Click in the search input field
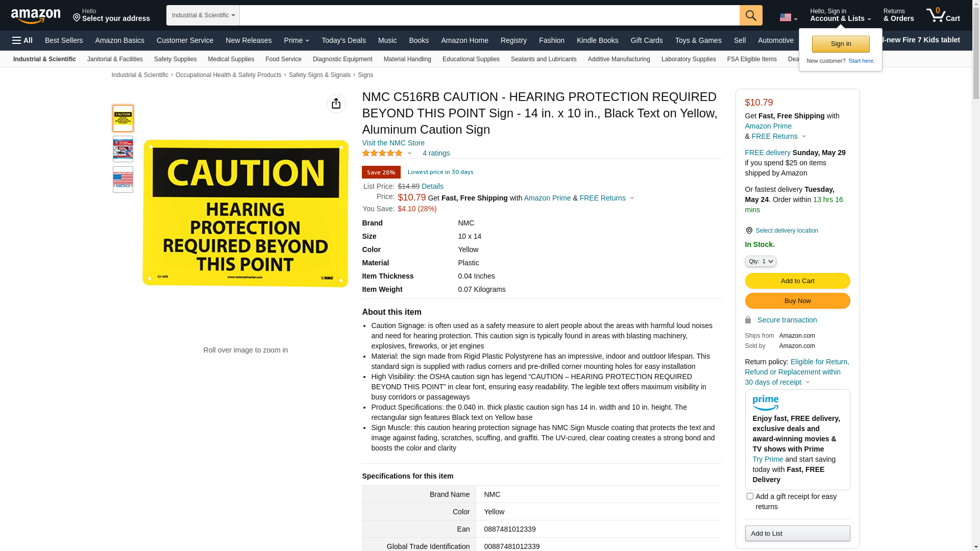 (x=489, y=15)
